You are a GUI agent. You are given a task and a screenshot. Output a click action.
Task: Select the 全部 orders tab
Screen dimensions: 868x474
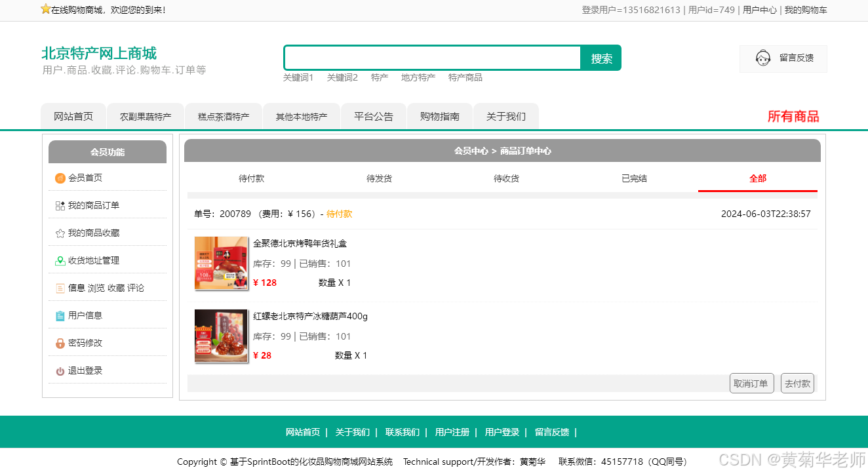coord(758,178)
